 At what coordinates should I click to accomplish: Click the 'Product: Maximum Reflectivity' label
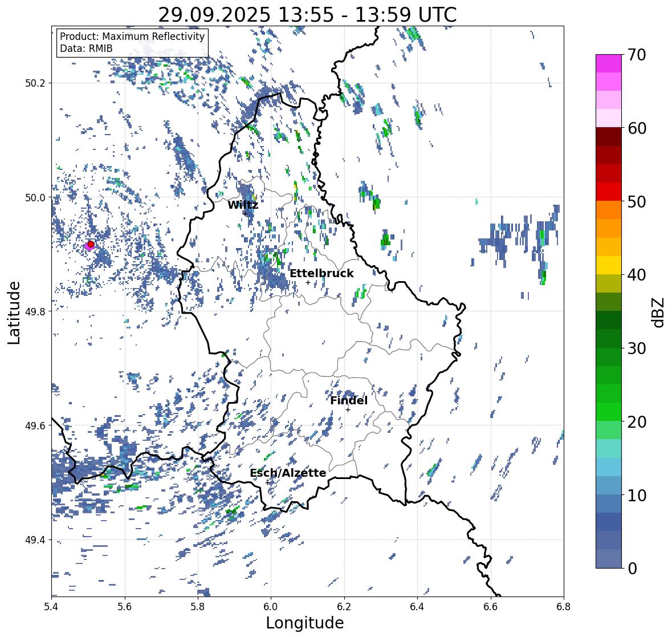(x=132, y=36)
